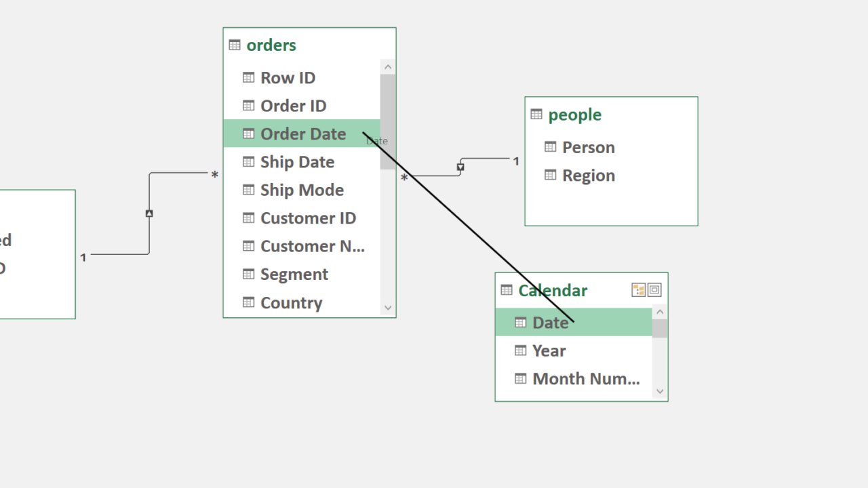
Task: Click the Calendar table header icon
Action: tap(507, 290)
